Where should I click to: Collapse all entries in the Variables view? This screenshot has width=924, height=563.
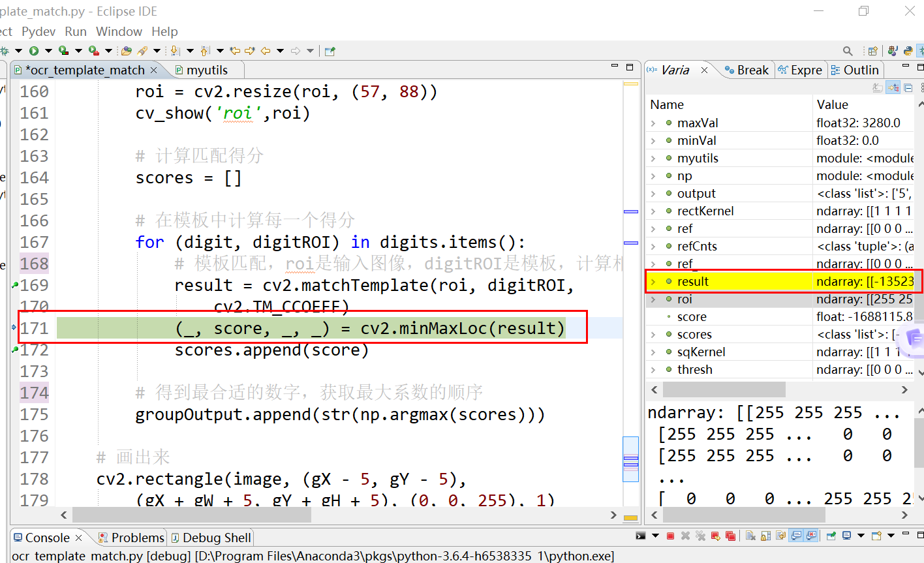(908, 87)
